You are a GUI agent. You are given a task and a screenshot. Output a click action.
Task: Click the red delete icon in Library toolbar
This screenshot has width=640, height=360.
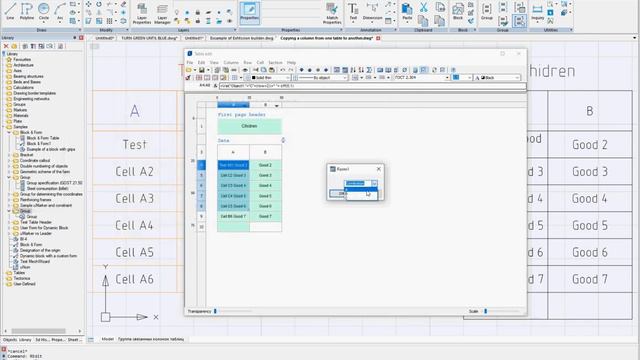pos(6,46)
